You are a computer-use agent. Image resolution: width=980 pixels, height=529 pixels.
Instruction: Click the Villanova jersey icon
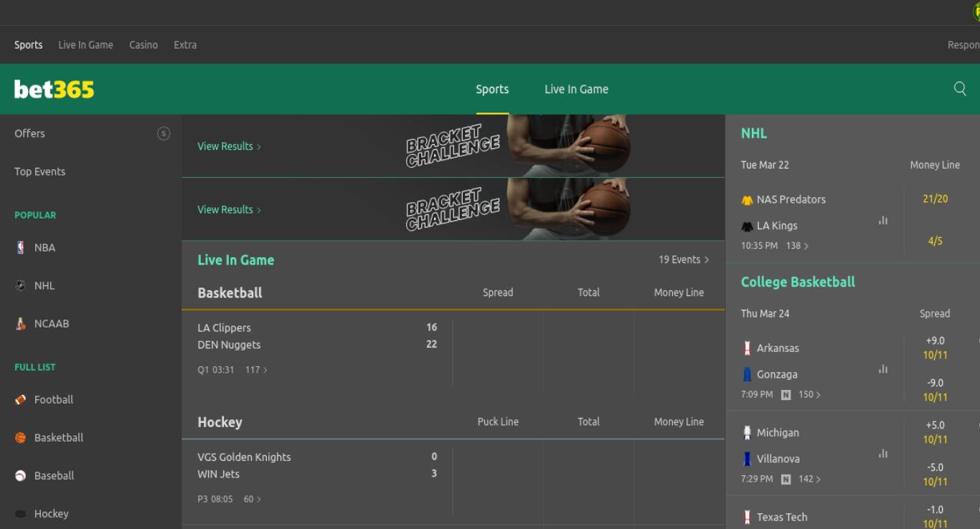(x=747, y=459)
